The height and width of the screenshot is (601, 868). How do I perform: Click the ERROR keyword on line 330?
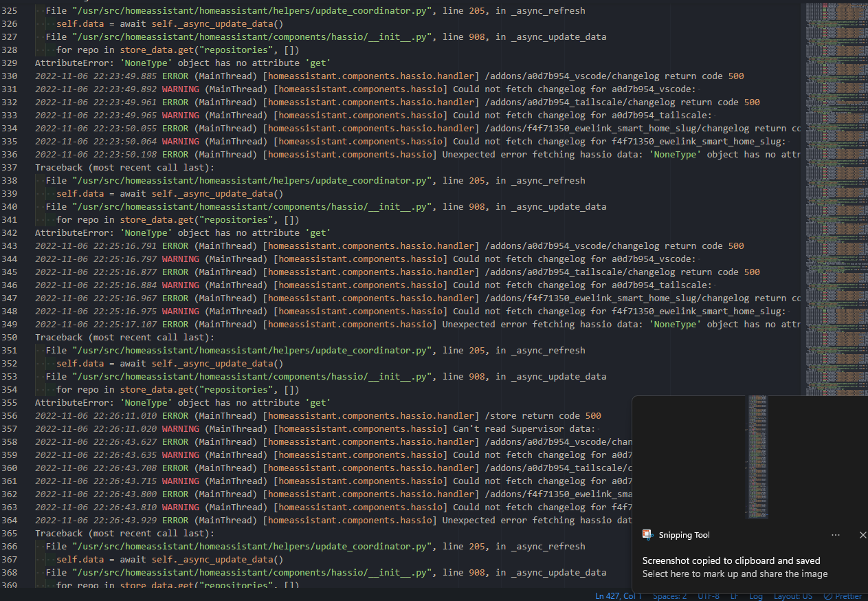tap(175, 76)
